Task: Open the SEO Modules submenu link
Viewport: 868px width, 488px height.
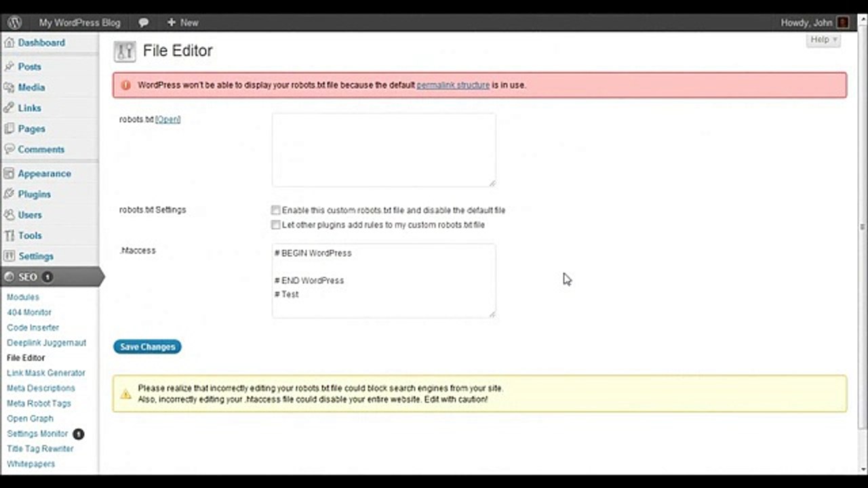Action: click(23, 298)
